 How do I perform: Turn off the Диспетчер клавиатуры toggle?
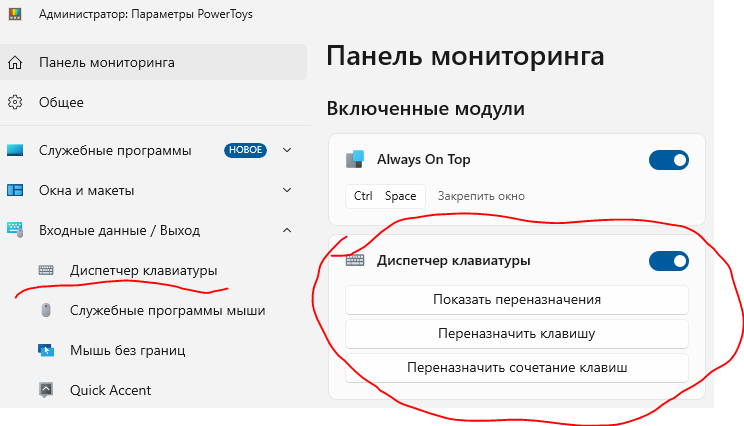tap(669, 261)
